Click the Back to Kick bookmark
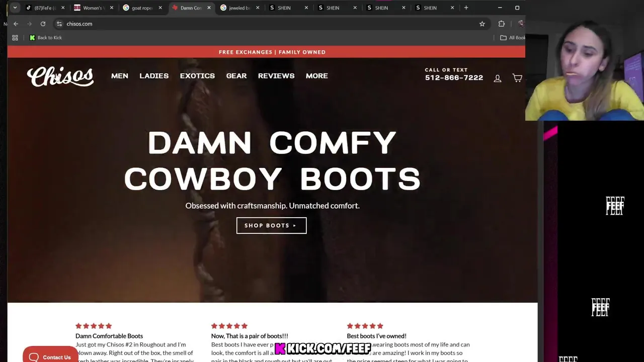Image resolution: width=644 pixels, height=362 pixels. (x=45, y=38)
